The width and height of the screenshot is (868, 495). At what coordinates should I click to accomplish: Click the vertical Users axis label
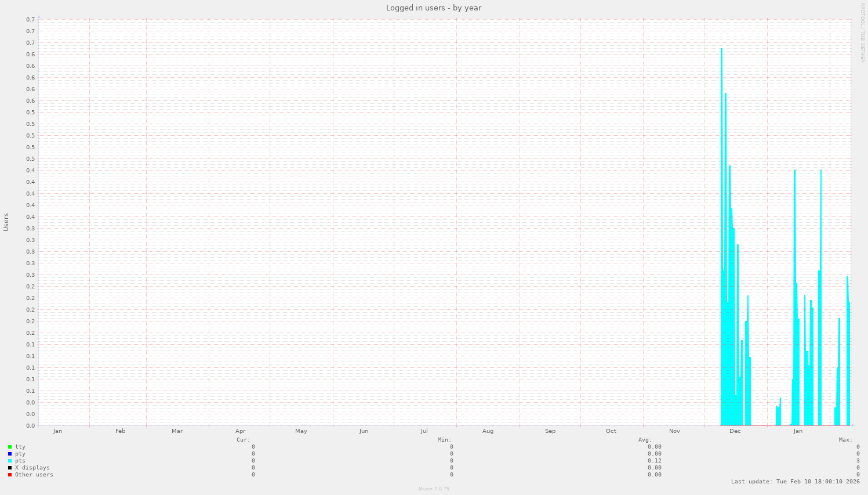tap(6, 221)
